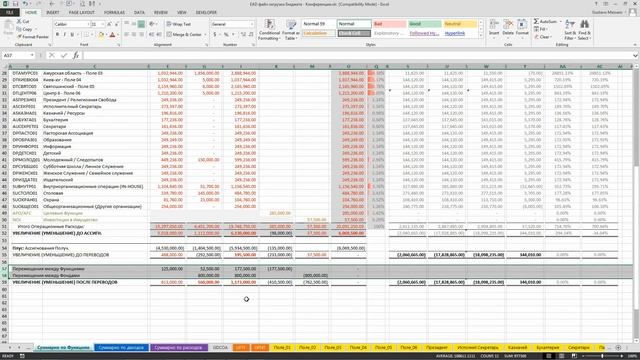This screenshot has height=360, width=640.
Task: Click the cancel X in the formula bar
Action: click(x=52, y=55)
